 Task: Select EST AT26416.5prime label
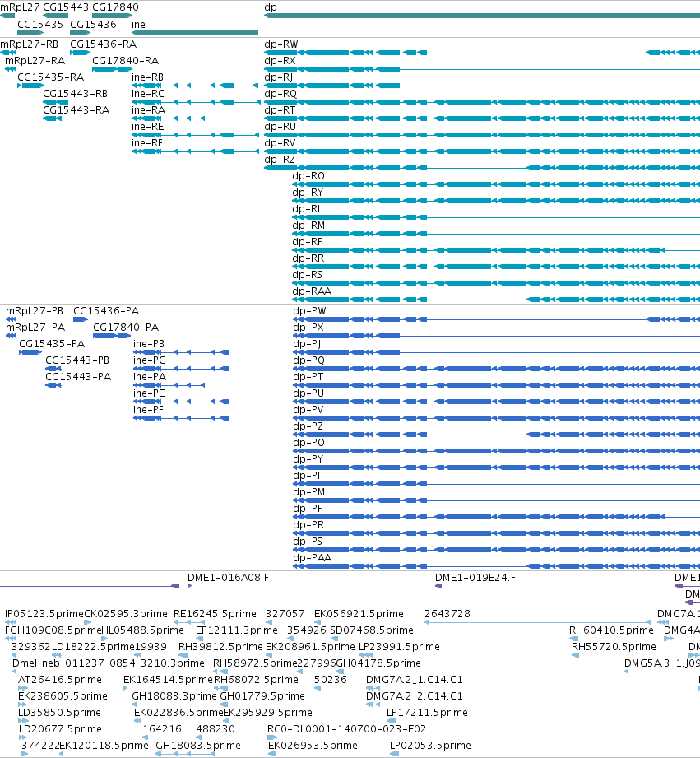pos(60,680)
